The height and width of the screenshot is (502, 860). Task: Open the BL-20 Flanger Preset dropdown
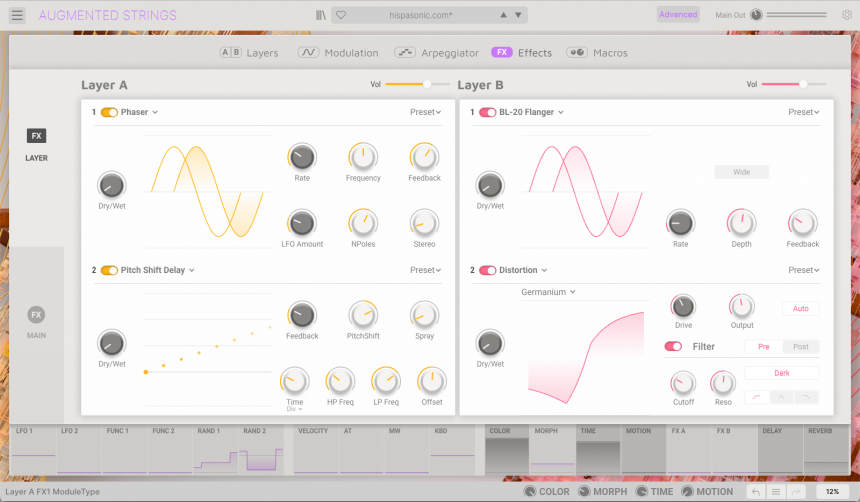804,112
